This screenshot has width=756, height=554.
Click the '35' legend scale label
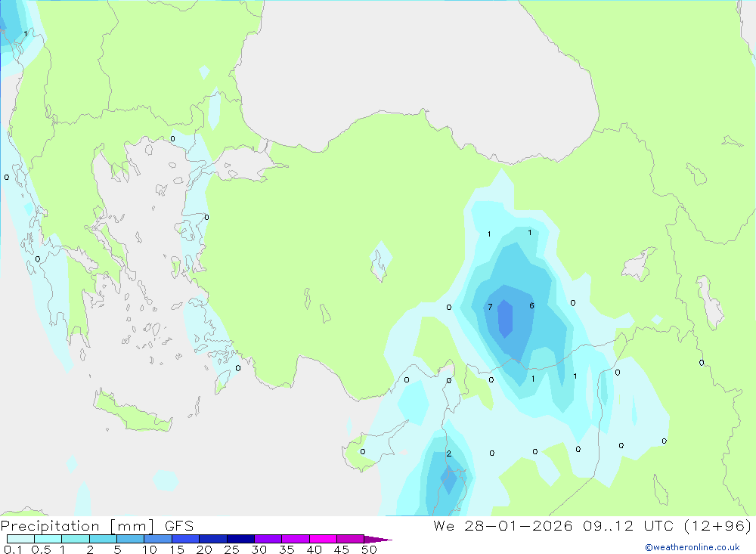(287, 549)
